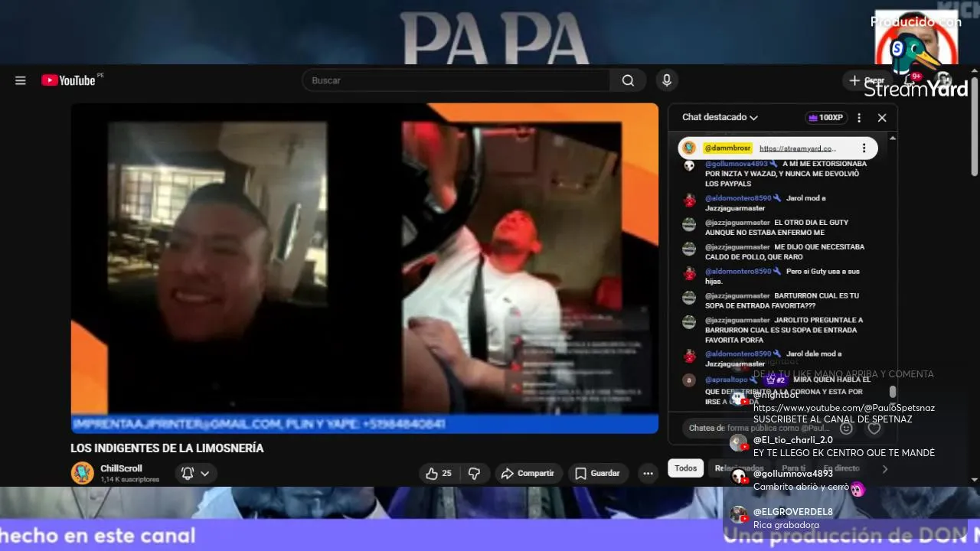This screenshot has width=980, height=551.
Task: Click username @aprasltopo in chat
Action: 726,380
